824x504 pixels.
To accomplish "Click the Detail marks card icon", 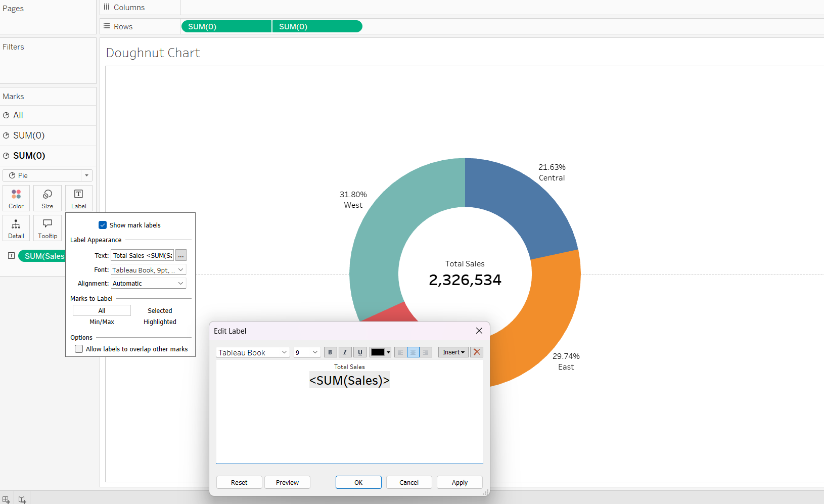I will (x=16, y=228).
